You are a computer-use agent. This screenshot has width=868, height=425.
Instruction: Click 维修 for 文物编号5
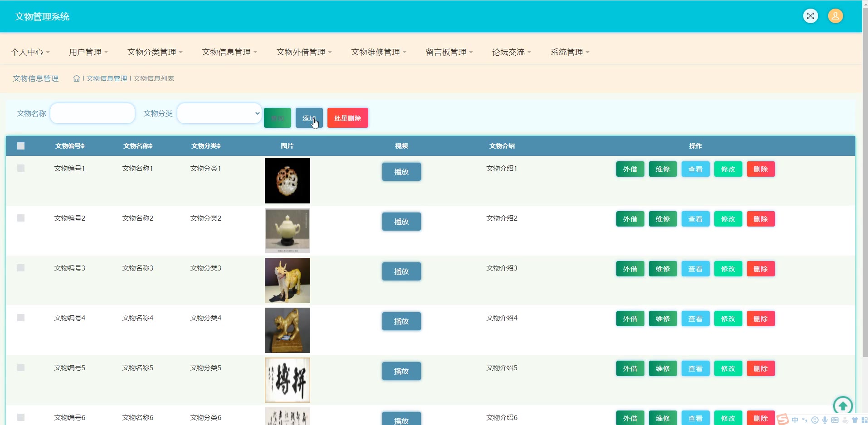pyautogui.click(x=663, y=368)
